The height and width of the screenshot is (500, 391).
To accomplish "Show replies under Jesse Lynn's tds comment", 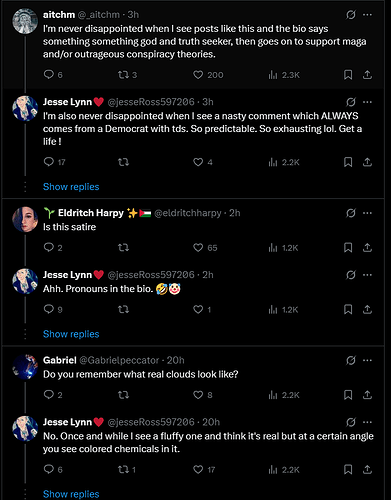I will click(71, 187).
